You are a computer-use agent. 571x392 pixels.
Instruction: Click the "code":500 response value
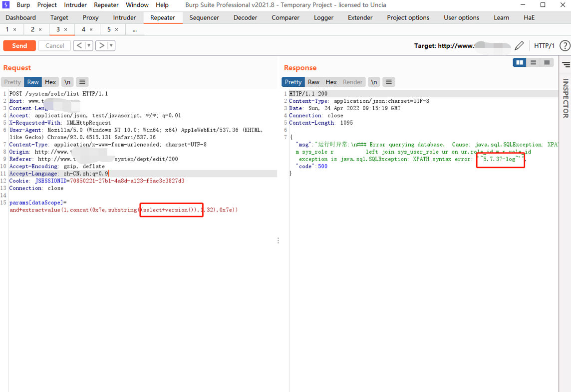coord(322,167)
